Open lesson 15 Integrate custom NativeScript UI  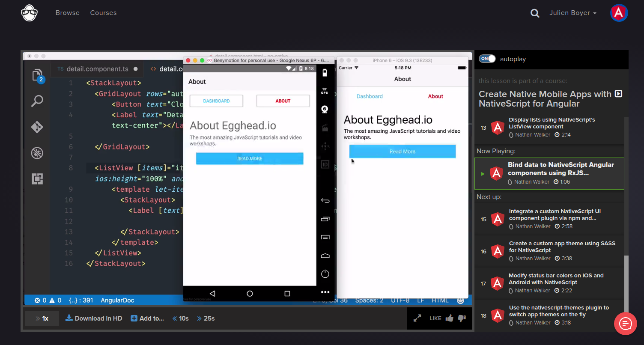(549, 219)
